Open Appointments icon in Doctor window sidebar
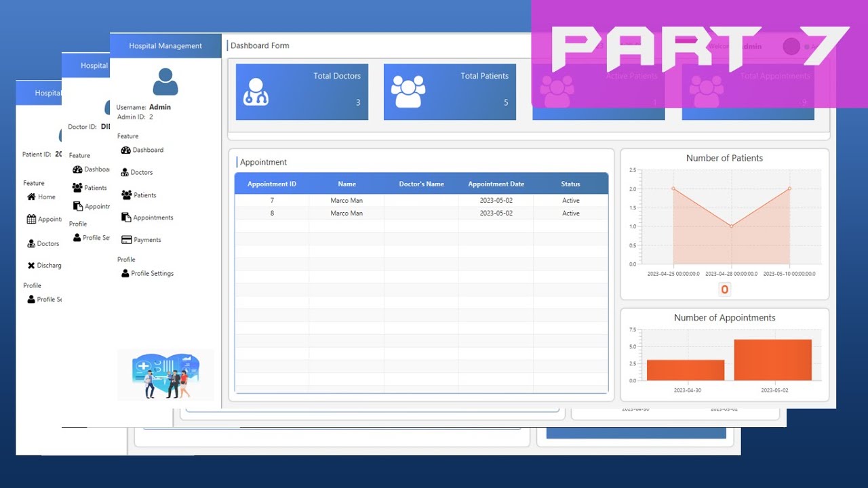 pos(78,206)
